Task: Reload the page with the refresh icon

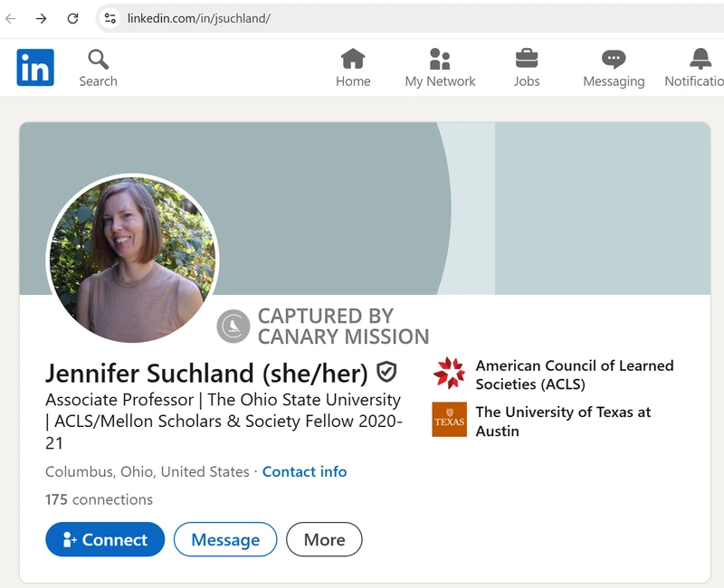Action: 73,18
